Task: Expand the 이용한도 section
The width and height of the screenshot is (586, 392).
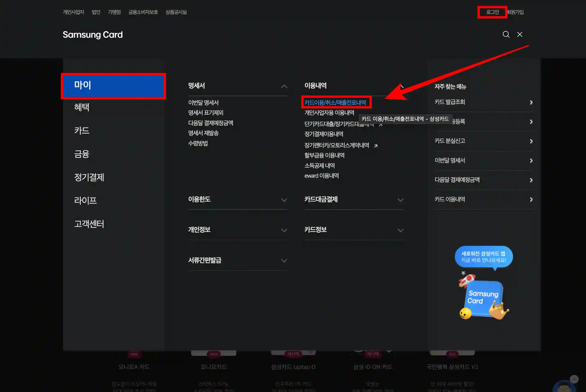Action: click(284, 200)
